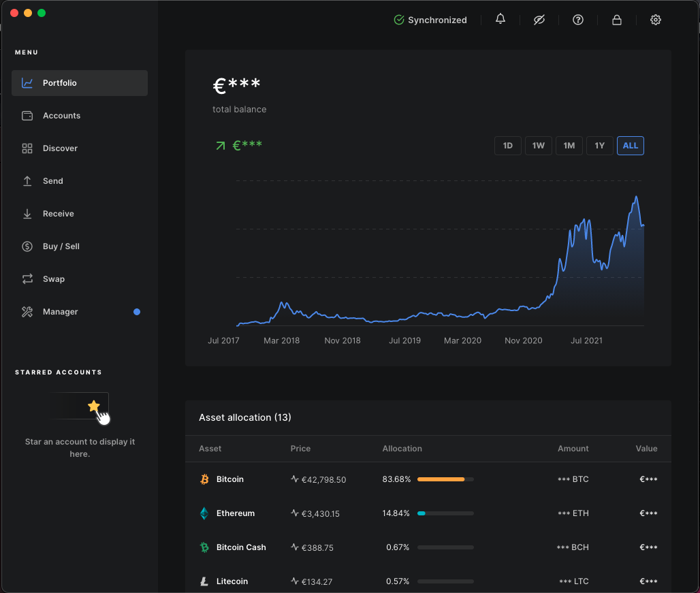Click the Bitcoin Cash logo icon
This screenshot has width=700, height=593.
[204, 547]
